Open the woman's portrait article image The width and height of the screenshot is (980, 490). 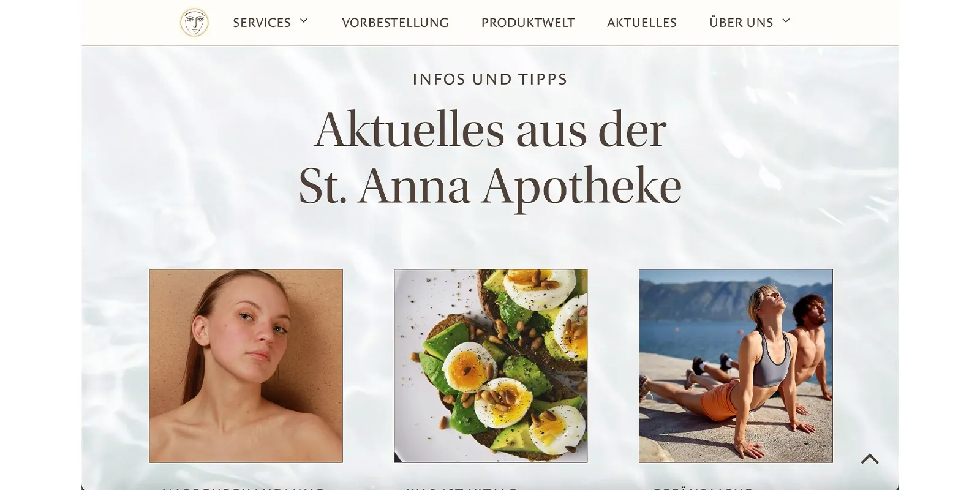(x=246, y=366)
